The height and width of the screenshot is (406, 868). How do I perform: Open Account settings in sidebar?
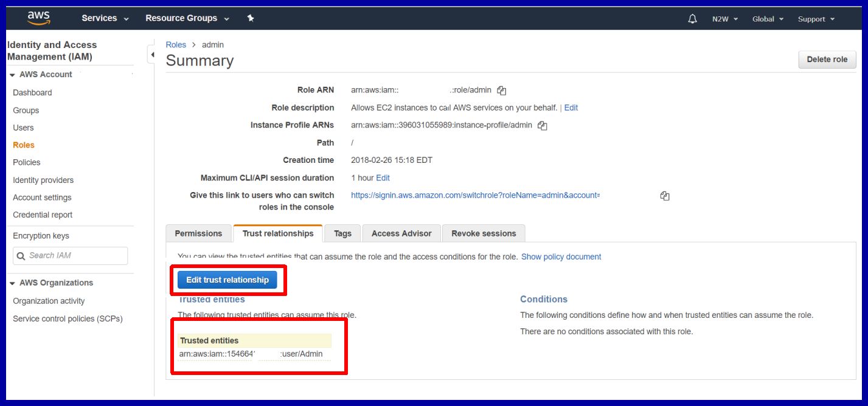pyautogui.click(x=42, y=198)
